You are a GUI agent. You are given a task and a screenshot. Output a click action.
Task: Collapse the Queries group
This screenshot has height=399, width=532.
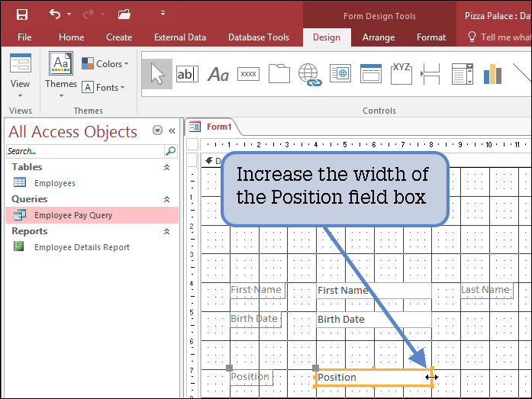pyautogui.click(x=166, y=199)
